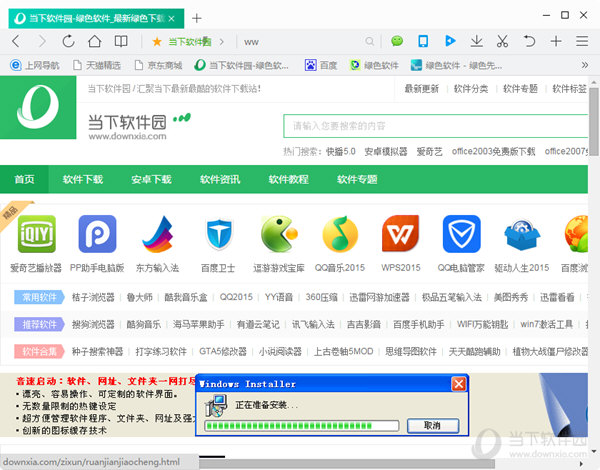Click the horizontal scrollbar at page bottom
Viewport: 600px width, 470px height.
click(347, 464)
